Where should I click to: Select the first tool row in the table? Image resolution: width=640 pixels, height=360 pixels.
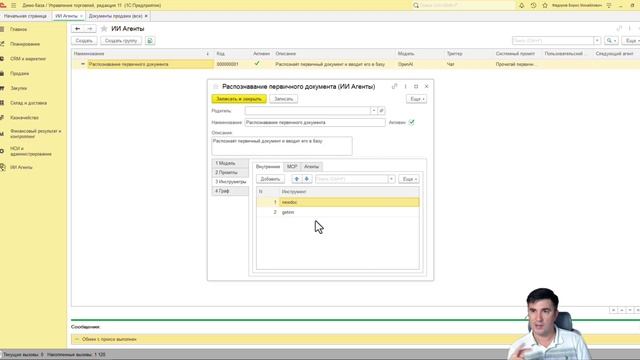338,202
